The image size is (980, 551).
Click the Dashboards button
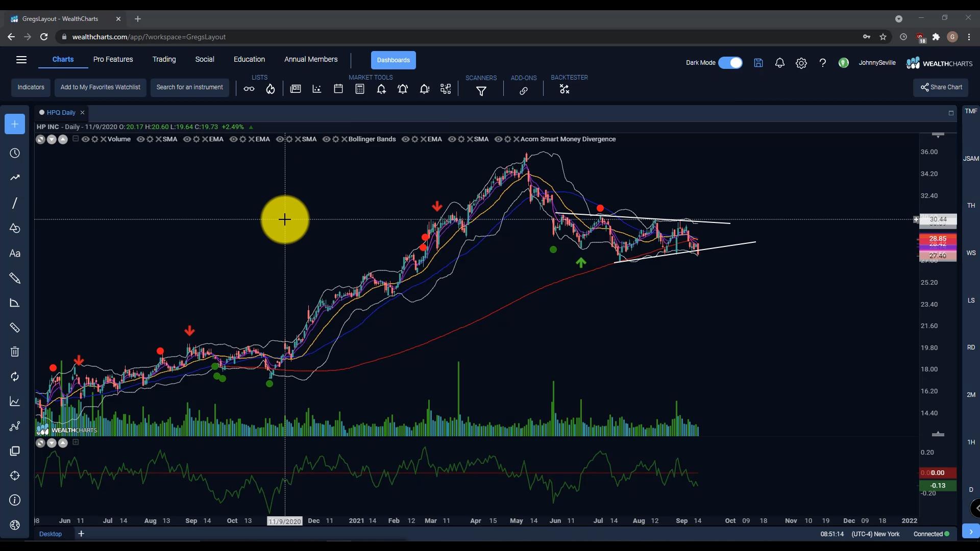point(394,60)
